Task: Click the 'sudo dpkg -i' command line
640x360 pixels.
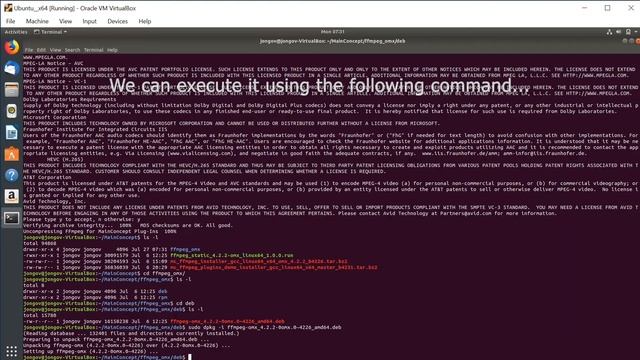Action: [x=264, y=327]
